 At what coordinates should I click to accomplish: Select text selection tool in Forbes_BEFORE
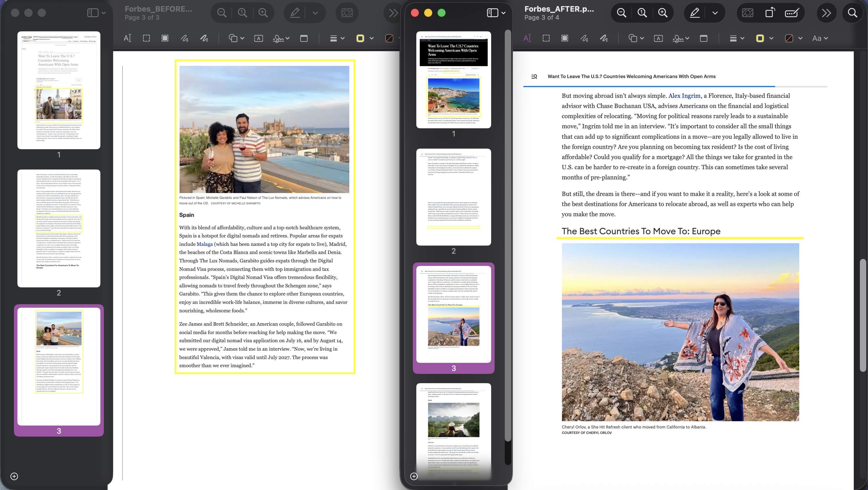[127, 38]
